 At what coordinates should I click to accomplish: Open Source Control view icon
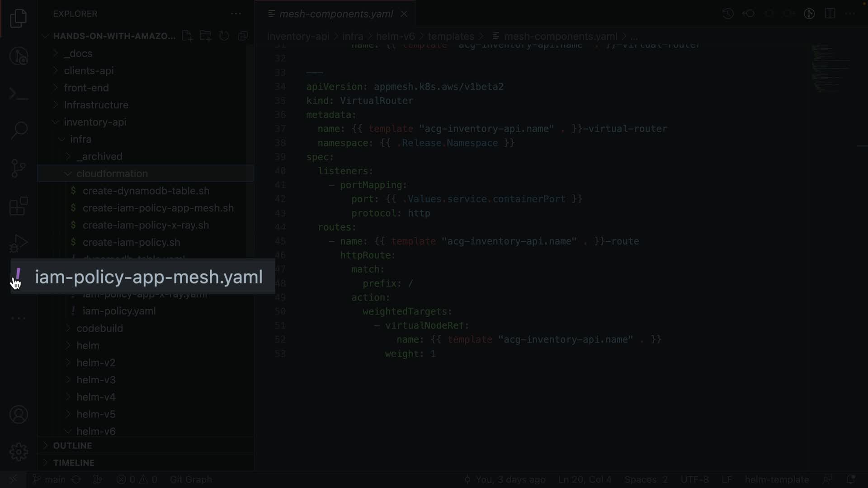pyautogui.click(x=19, y=169)
